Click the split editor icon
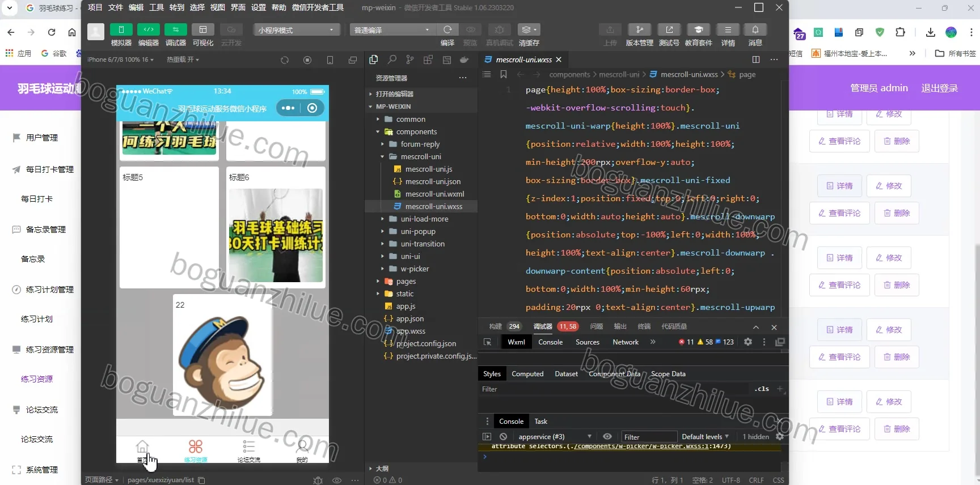Viewport: 980px width, 485px height. (756, 59)
